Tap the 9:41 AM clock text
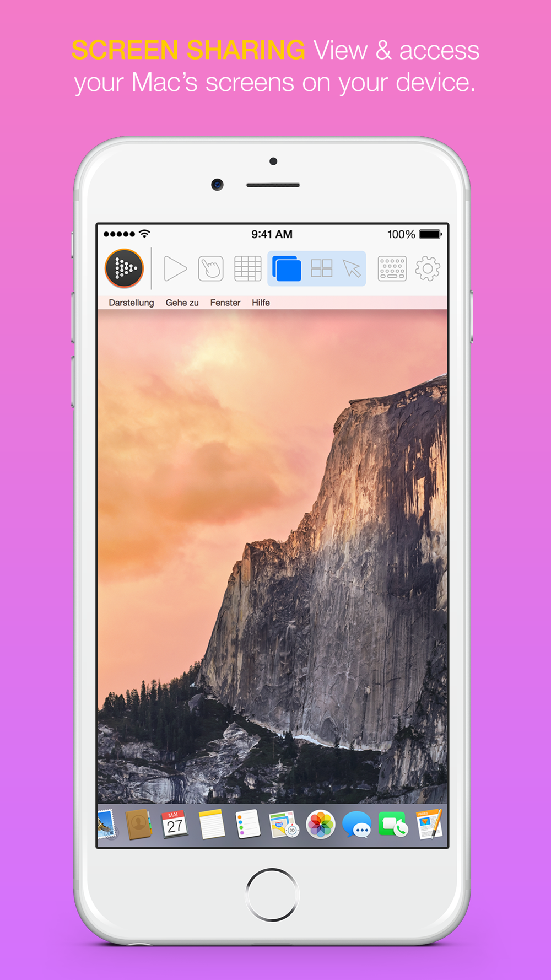 pyautogui.click(x=272, y=234)
